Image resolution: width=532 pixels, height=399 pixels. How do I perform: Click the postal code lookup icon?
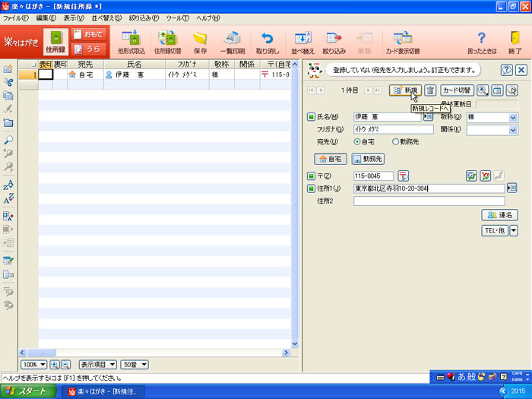(x=403, y=176)
